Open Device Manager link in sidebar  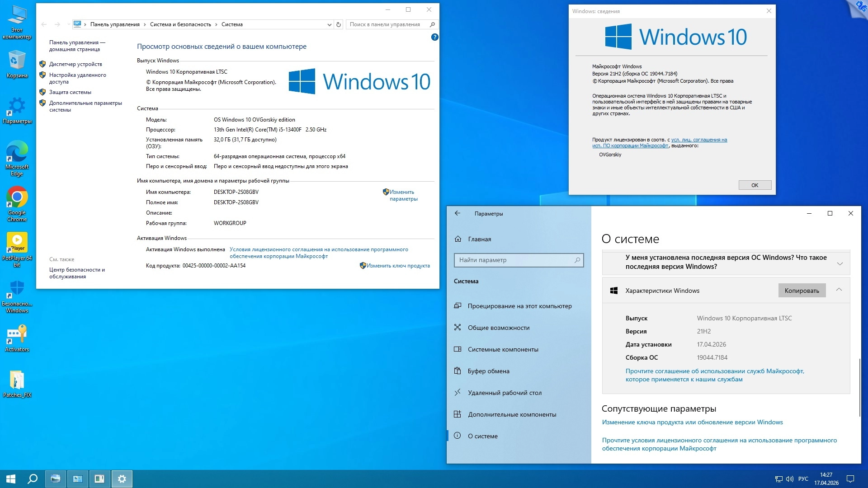[x=75, y=64]
